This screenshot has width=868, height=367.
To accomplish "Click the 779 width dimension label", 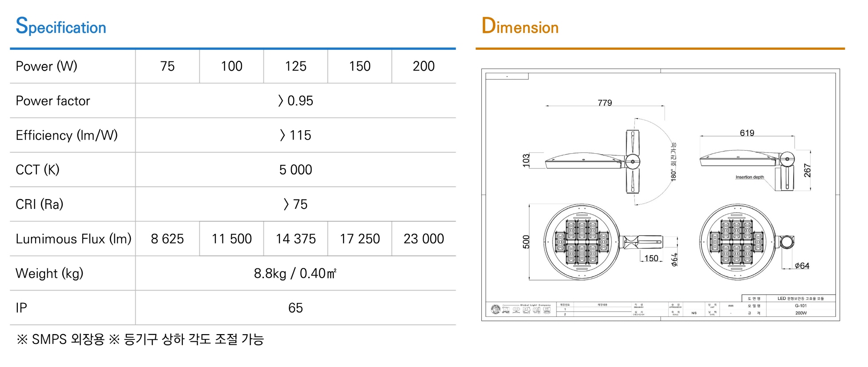I will tap(605, 103).
